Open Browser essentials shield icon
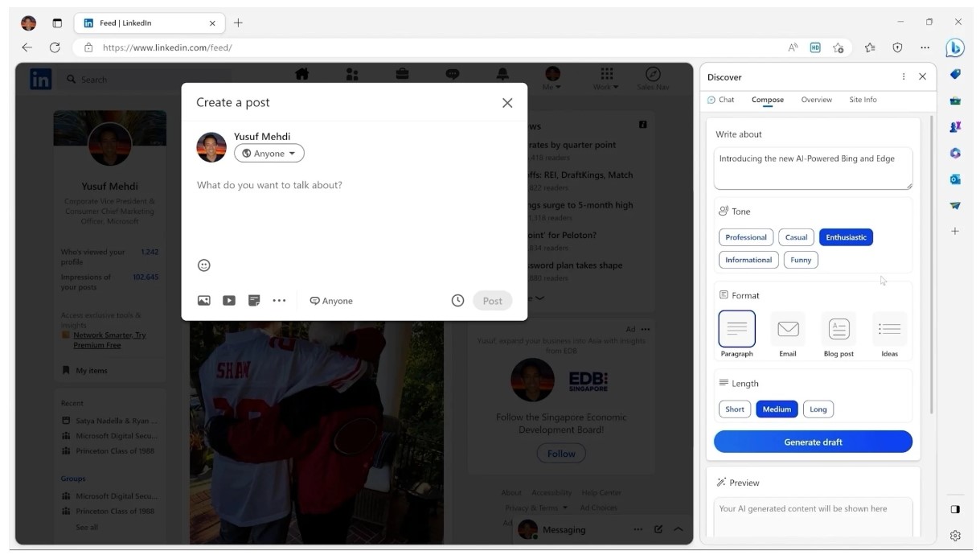Screen dimensions: 980x555 [897, 47]
